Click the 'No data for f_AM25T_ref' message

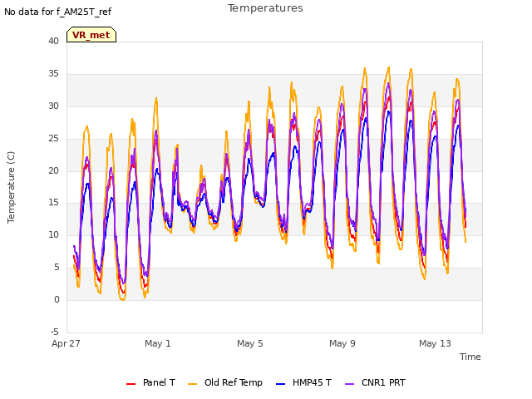(x=57, y=12)
